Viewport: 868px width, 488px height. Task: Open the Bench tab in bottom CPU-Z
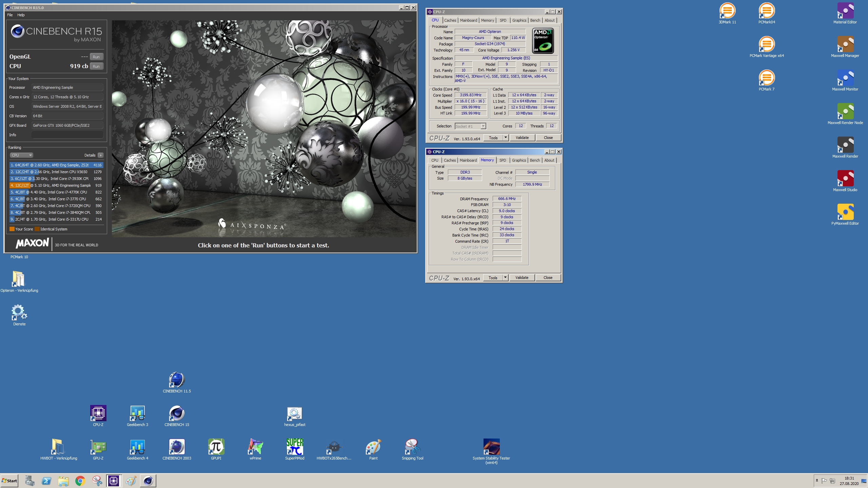tap(535, 160)
